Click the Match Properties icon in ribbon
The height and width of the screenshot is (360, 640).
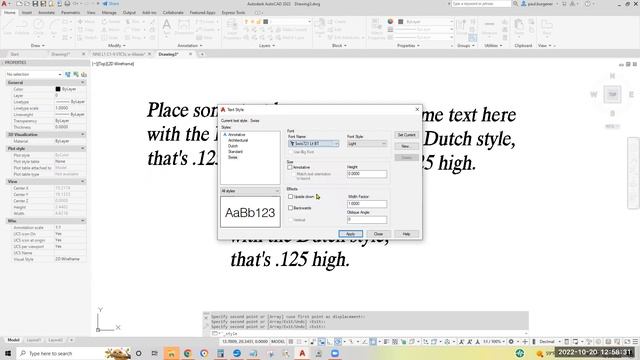click(376, 28)
